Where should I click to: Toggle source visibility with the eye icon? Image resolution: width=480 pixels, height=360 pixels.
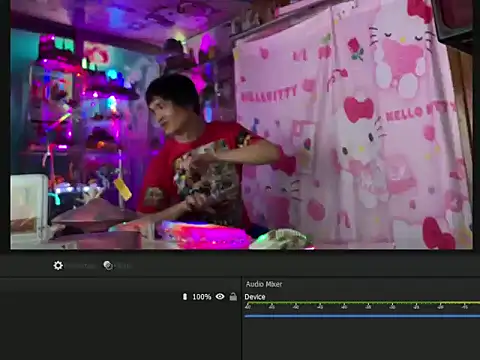(220, 296)
